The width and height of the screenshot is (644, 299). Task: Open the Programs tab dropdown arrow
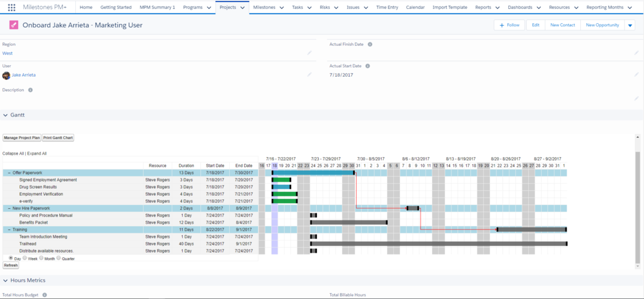pyautogui.click(x=209, y=7)
